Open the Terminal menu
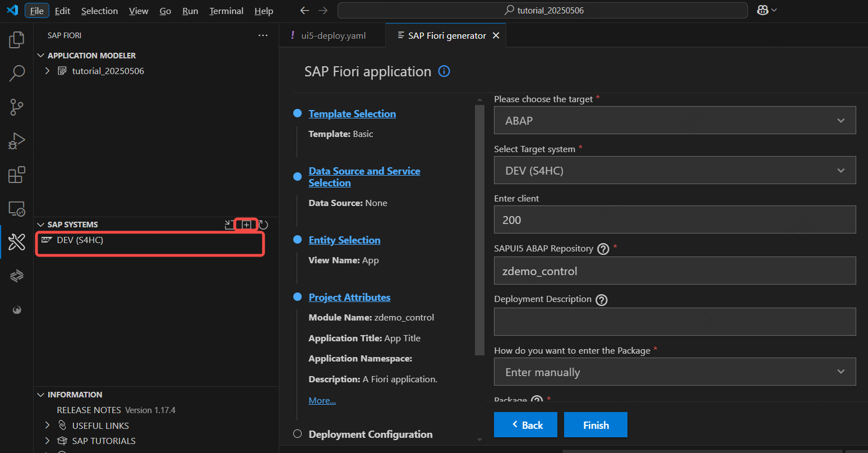Image resolution: width=868 pixels, height=453 pixels. pos(227,11)
